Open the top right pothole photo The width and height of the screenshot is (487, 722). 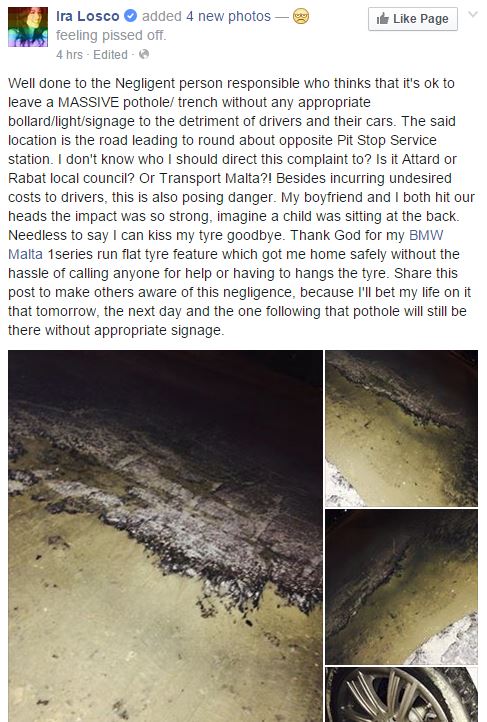tap(401, 428)
